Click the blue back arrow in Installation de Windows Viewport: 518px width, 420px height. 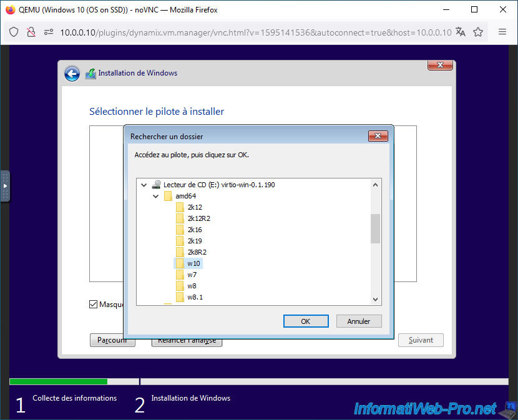[72, 74]
